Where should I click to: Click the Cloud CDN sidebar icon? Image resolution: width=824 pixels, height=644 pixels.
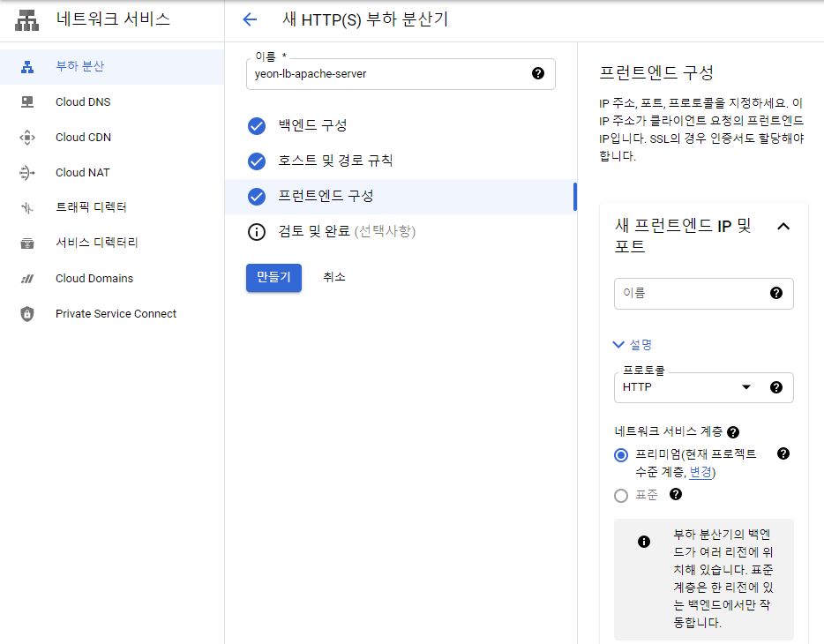coord(27,138)
